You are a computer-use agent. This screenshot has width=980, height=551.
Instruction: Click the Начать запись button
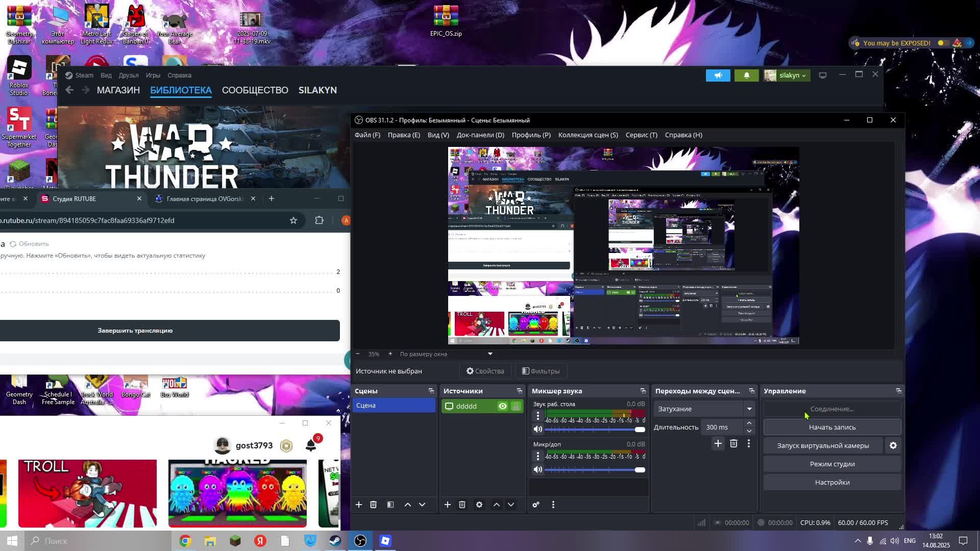click(x=832, y=427)
